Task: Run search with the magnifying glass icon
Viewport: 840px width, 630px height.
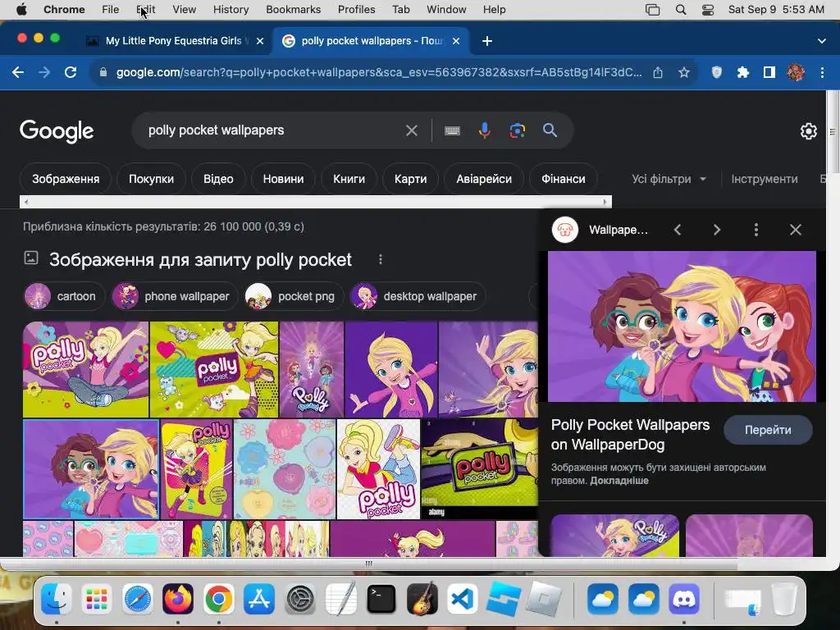Action: [x=550, y=130]
